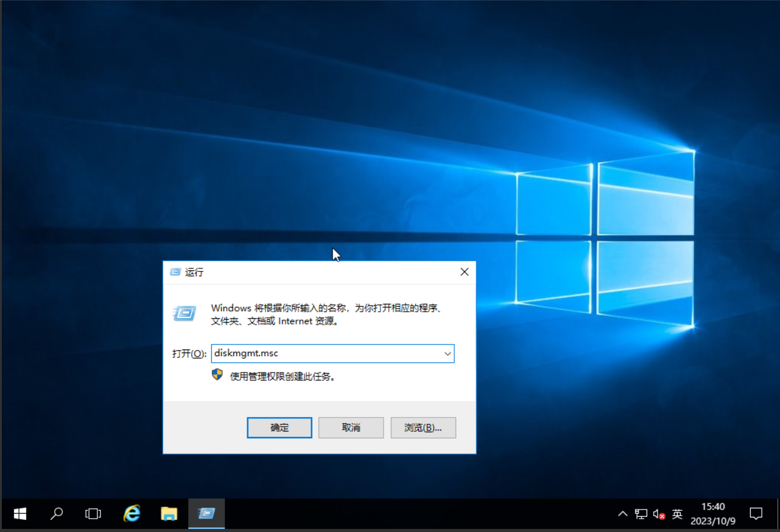
Task: Open Task View from the taskbar
Action: point(93,514)
